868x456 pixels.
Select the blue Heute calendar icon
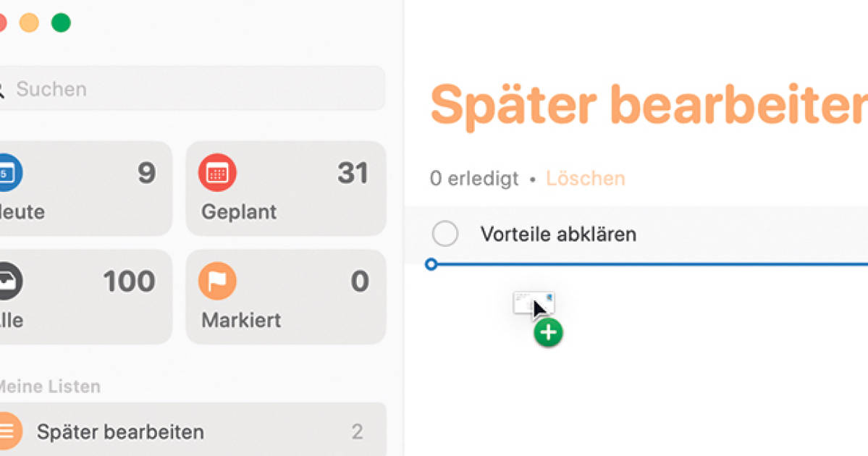click(10, 173)
